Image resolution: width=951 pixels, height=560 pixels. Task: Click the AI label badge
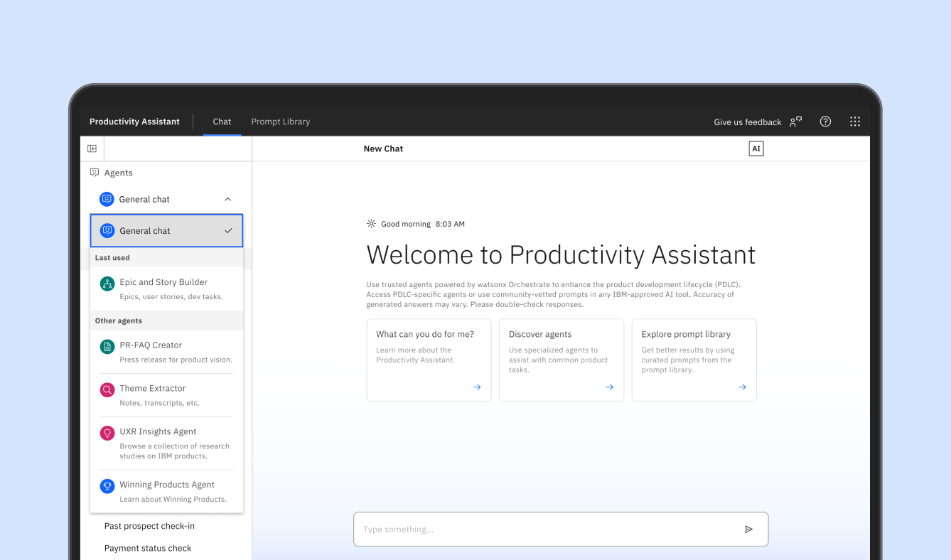(756, 149)
